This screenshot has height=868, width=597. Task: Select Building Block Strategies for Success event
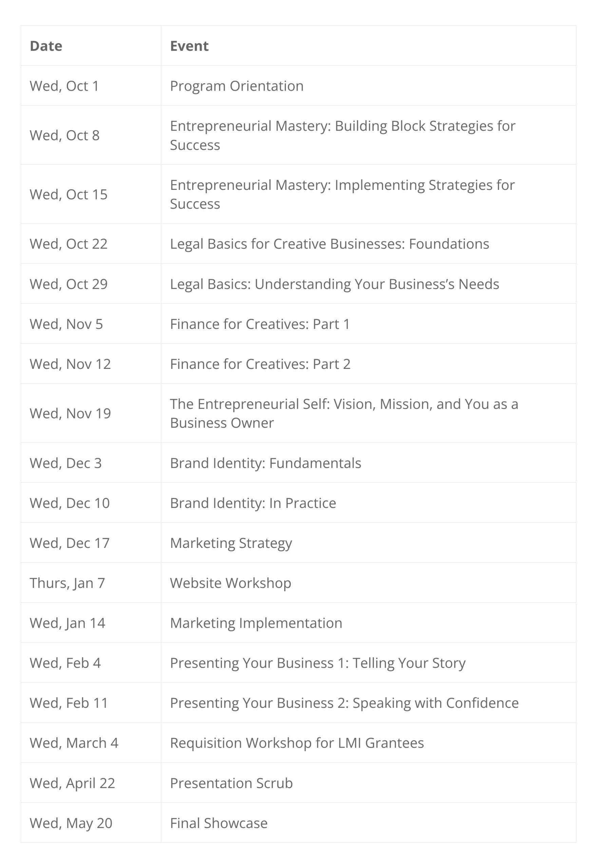point(342,135)
